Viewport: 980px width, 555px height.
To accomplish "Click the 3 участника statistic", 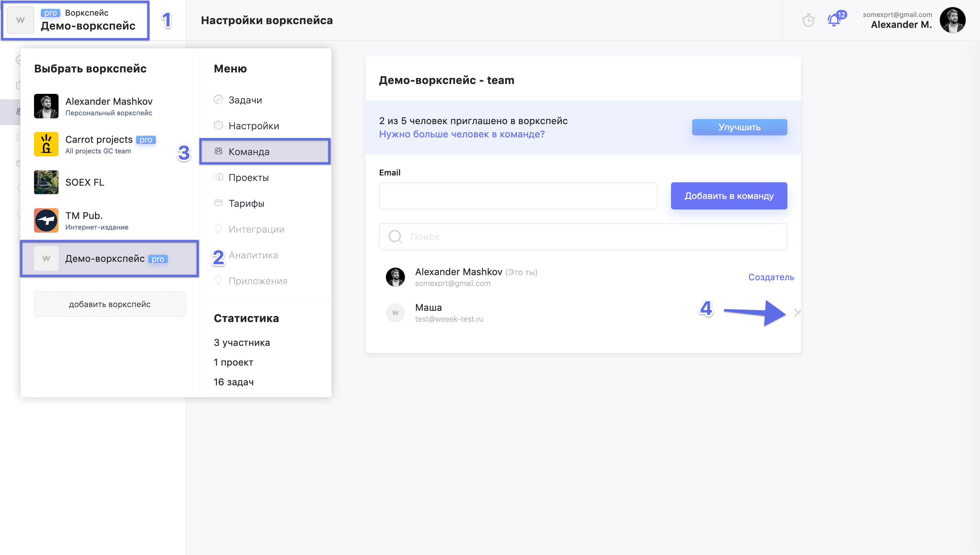I will point(242,343).
